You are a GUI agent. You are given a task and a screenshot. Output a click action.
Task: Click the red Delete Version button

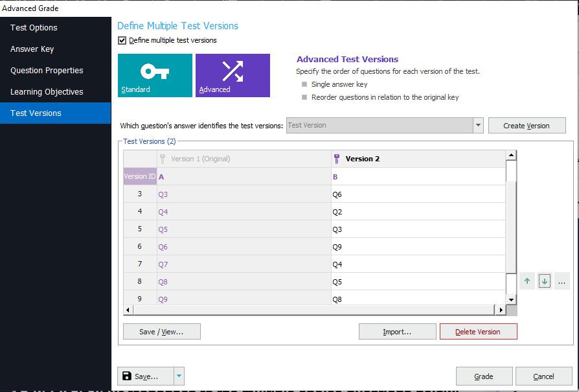click(478, 331)
